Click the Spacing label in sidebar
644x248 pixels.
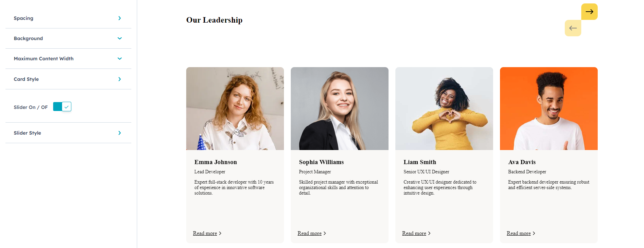coord(23,18)
